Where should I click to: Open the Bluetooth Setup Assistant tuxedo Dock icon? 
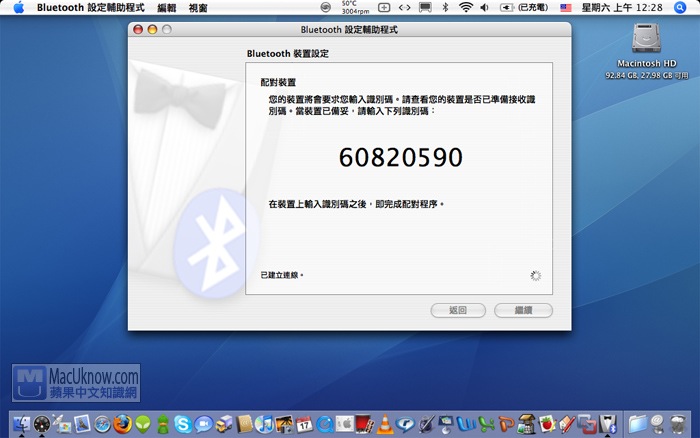coord(608,424)
